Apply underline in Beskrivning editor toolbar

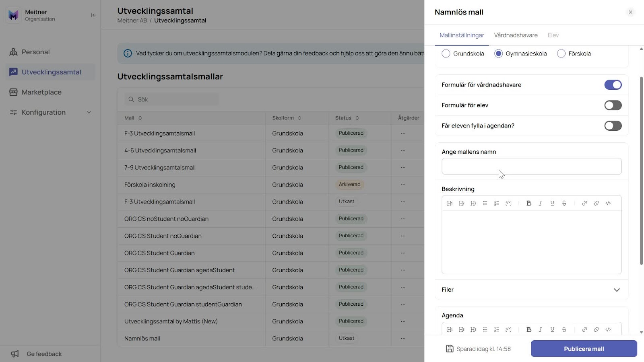552,203
